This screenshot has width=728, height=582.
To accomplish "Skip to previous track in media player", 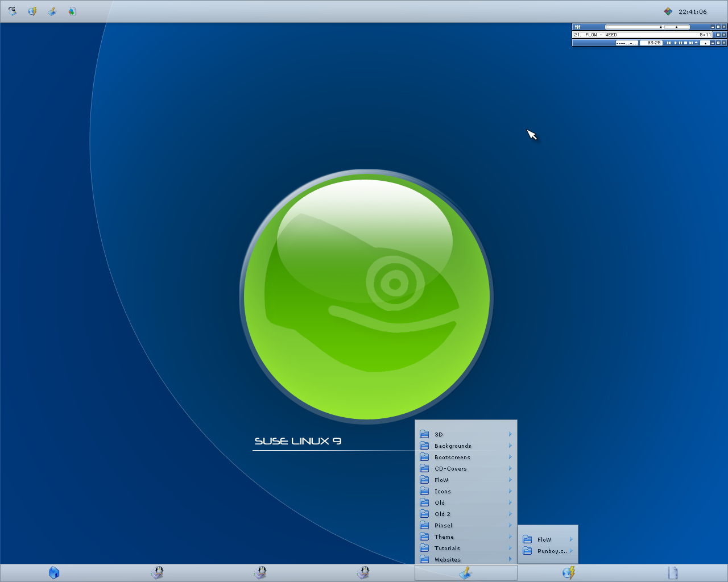I will (x=669, y=43).
